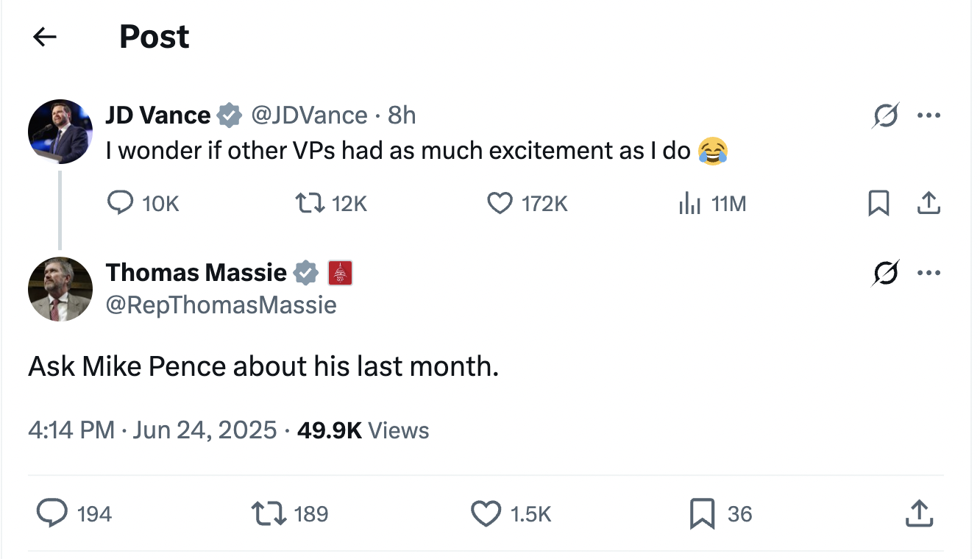This screenshot has height=559, width=980.
Task: Click Thomas Massie's affiliate badge
Action: pyautogui.click(x=340, y=272)
